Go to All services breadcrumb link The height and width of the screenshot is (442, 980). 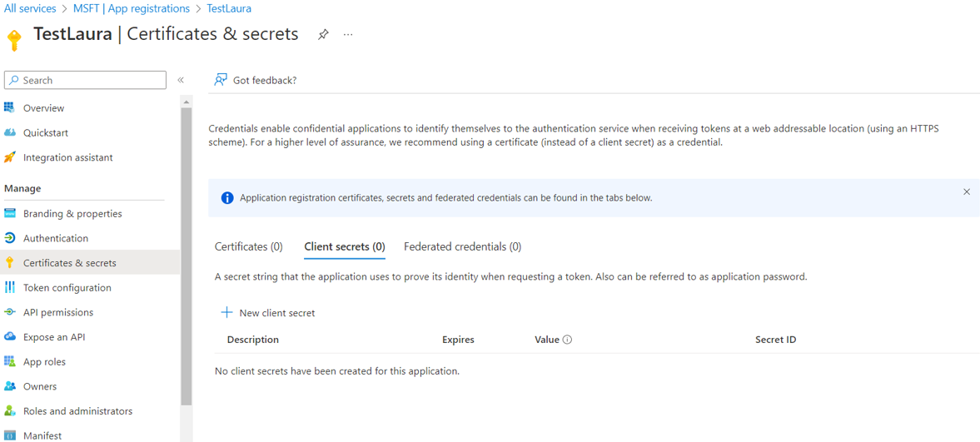[30, 9]
